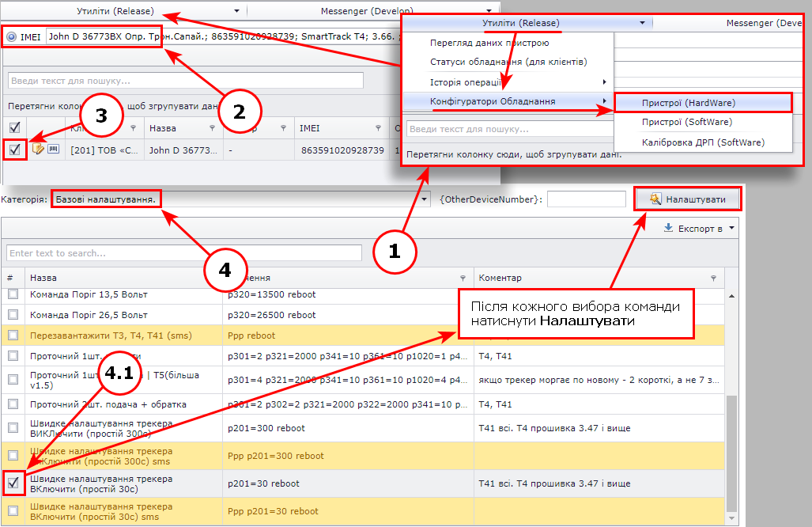Viewport: 812px width, 527px height.
Task: Sort by the Коментар column header
Action: click(500, 279)
